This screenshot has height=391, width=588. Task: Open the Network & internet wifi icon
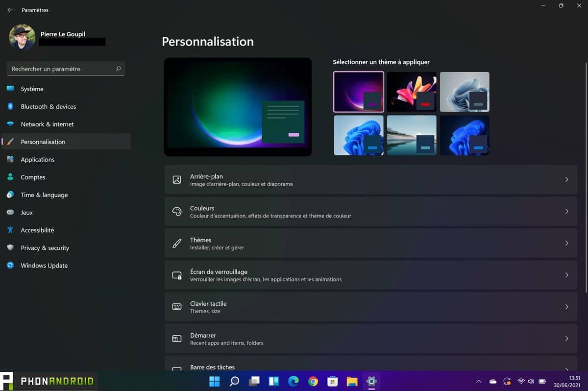(10, 124)
